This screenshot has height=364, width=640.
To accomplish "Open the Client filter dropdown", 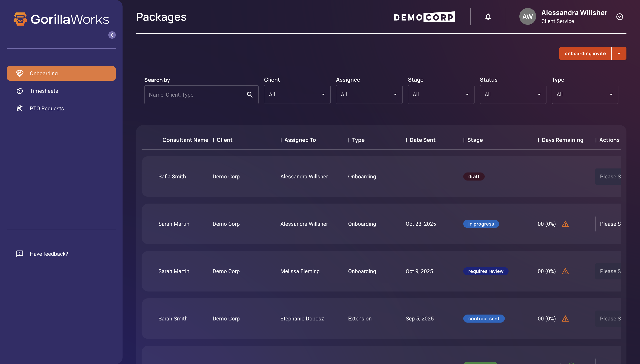I will tap(297, 94).
